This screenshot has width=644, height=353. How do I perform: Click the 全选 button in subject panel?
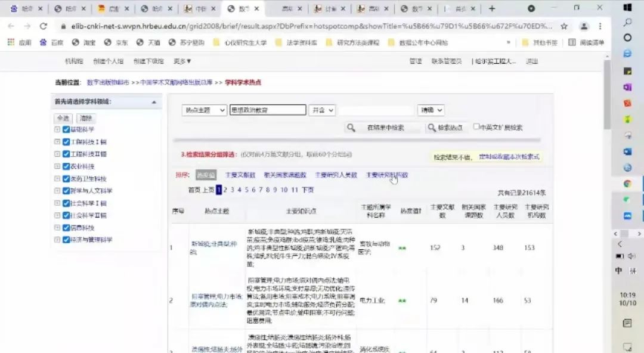tap(63, 118)
